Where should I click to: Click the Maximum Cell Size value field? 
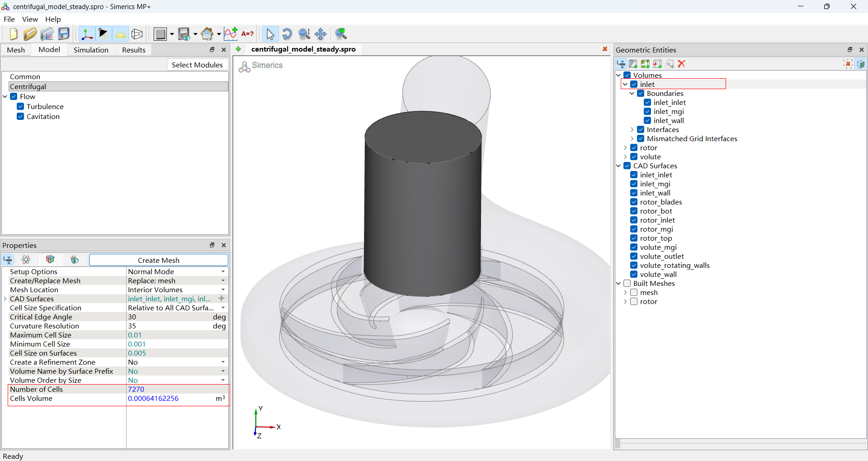[177, 335]
